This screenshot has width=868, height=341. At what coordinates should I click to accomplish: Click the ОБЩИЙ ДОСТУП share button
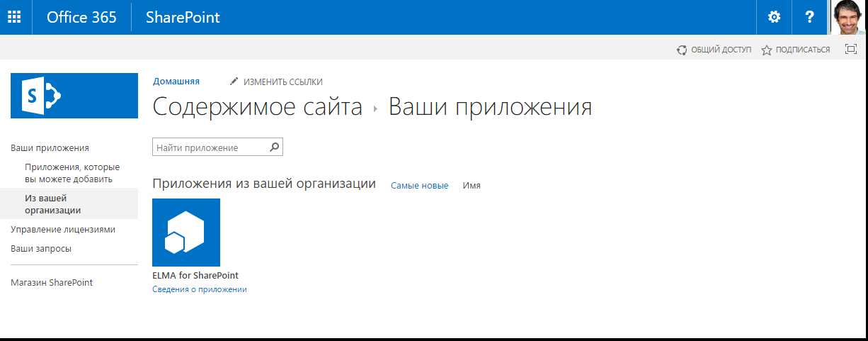pyautogui.click(x=714, y=50)
